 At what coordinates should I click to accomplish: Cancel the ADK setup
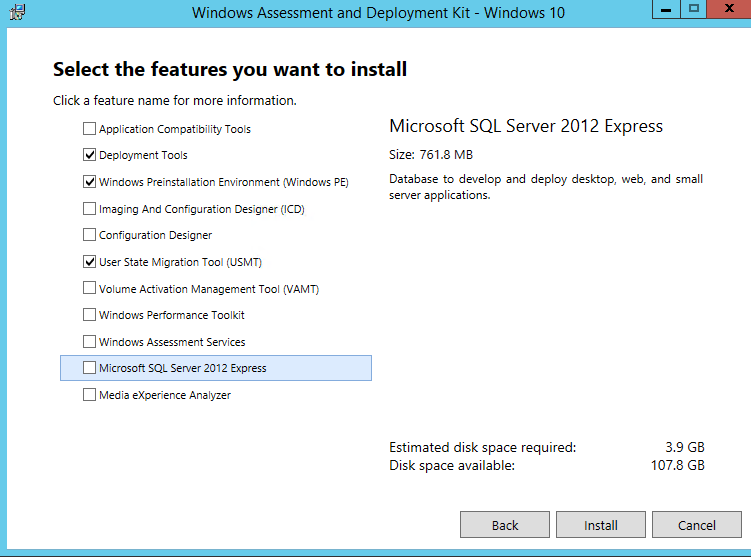(x=697, y=525)
